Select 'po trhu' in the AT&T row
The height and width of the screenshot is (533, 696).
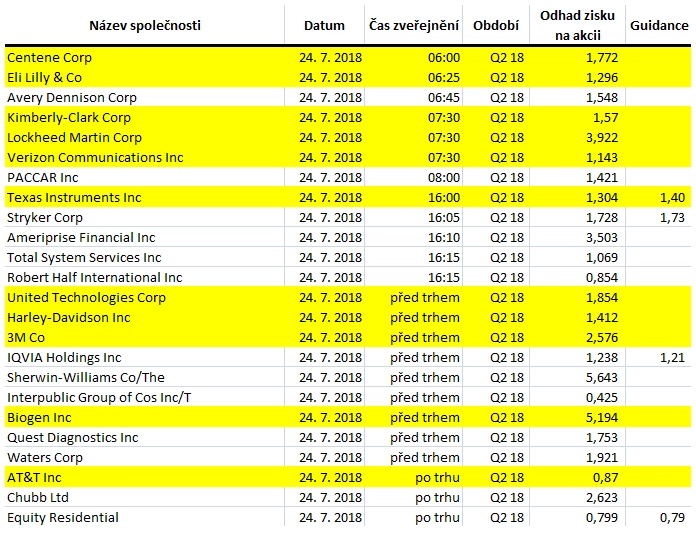(438, 478)
